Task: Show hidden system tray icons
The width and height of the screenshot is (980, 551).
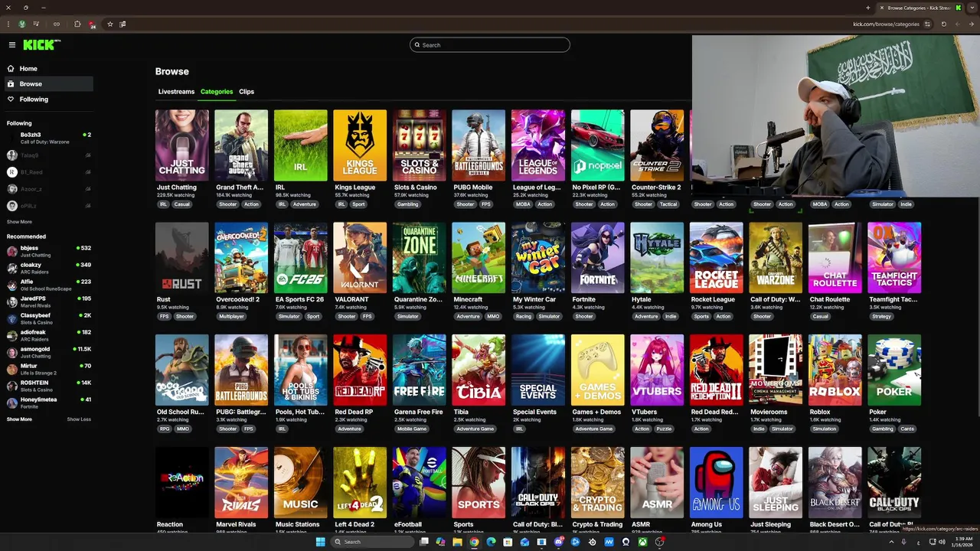Action: coord(891,542)
